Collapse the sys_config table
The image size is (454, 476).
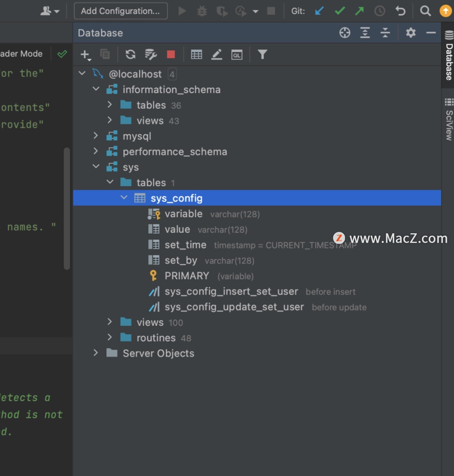[124, 197]
